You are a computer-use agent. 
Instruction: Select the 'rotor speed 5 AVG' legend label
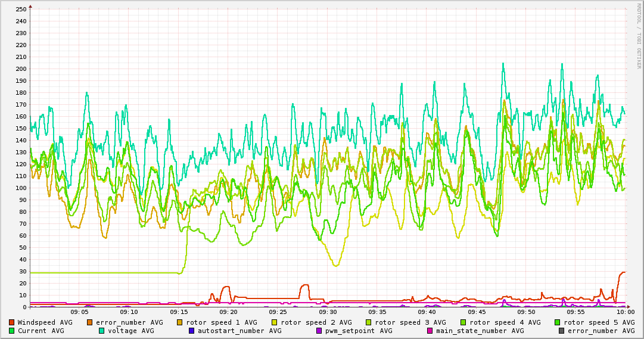click(599, 322)
